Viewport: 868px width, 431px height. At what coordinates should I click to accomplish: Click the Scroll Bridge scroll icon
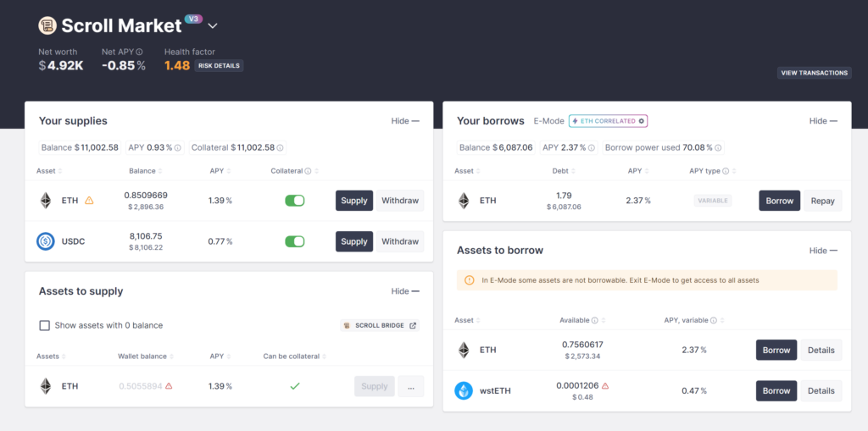(x=347, y=326)
